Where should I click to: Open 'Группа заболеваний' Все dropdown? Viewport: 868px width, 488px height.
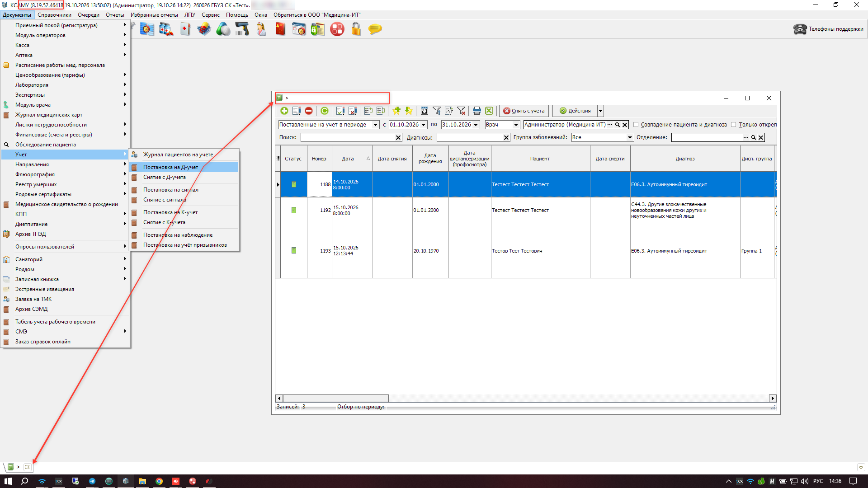click(629, 137)
